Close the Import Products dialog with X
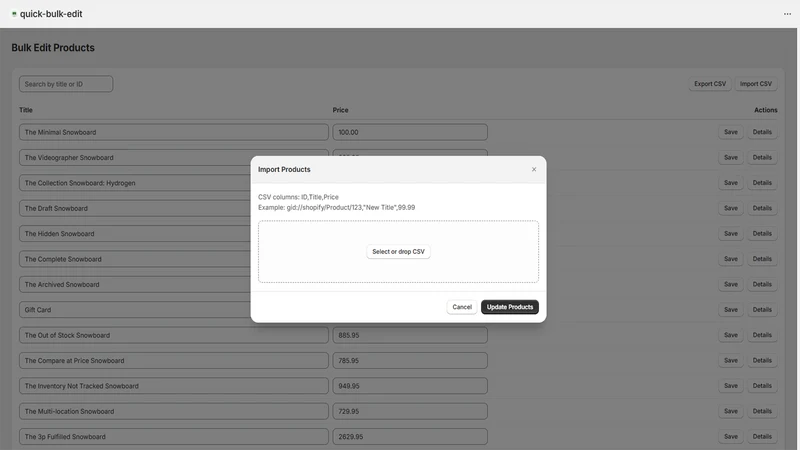 pos(534,169)
